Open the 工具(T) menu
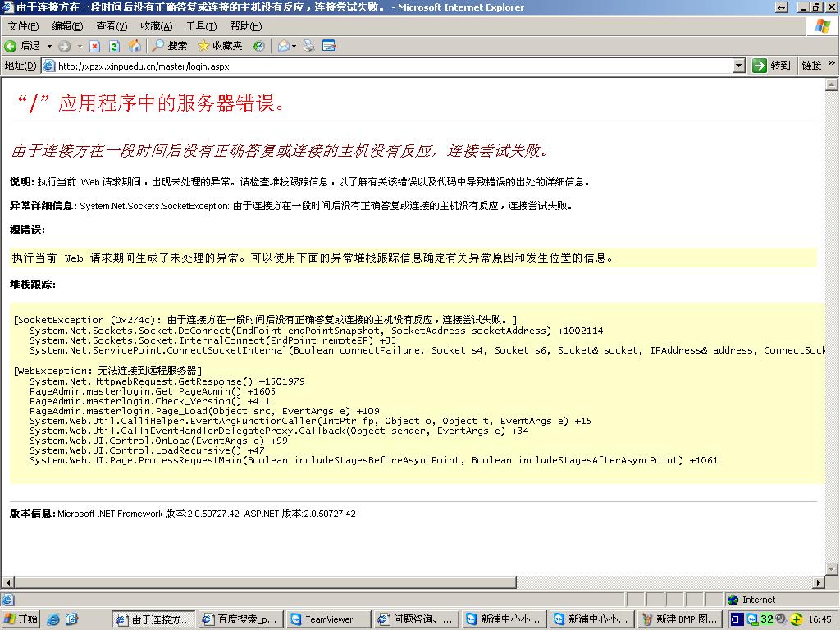The width and height of the screenshot is (840, 630). (x=201, y=26)
